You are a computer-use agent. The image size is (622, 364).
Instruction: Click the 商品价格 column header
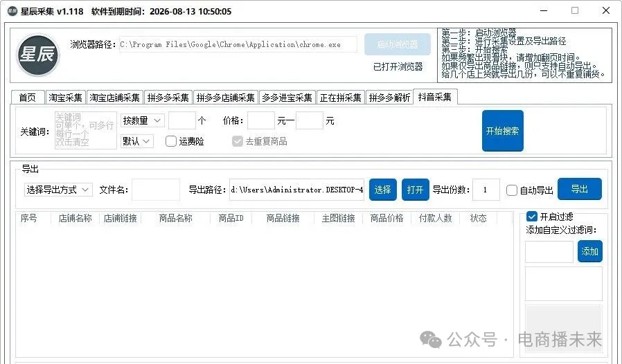coord(386,218)
